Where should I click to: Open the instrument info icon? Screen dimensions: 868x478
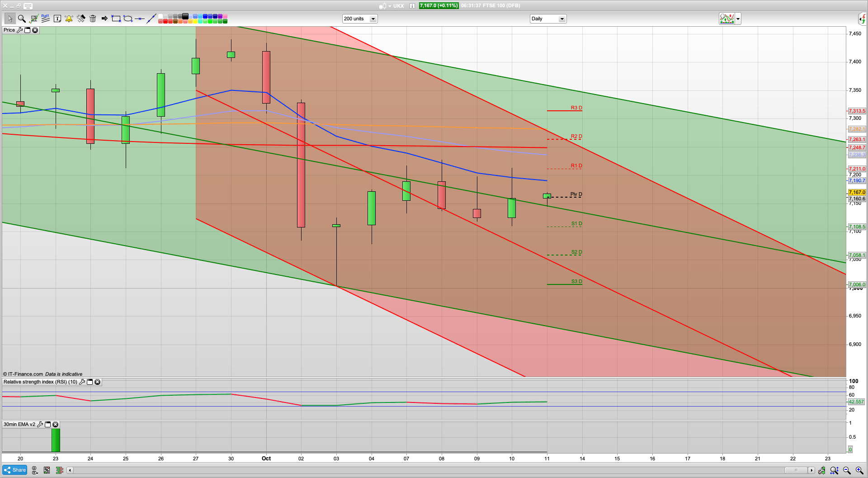tap(412, 6)
